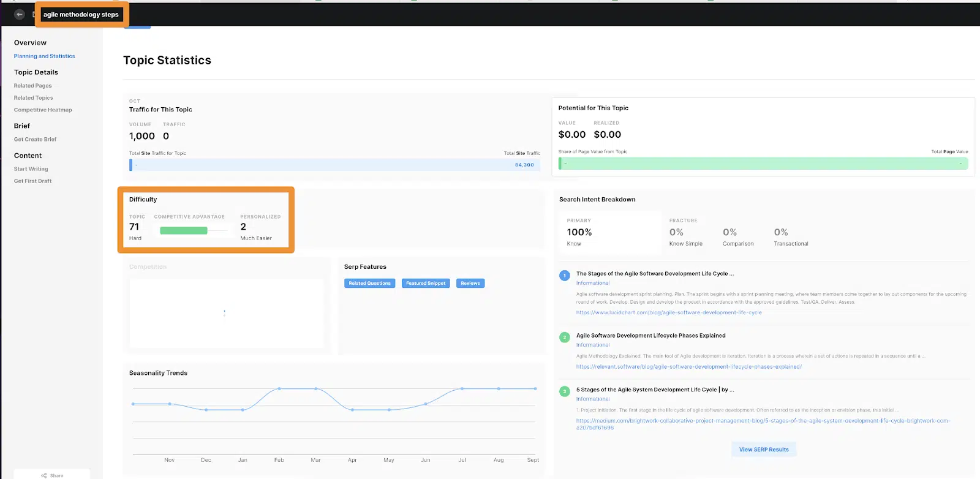Click Get First Draft in sidebar
The image size is (980, 479).
click(x=33, y=181)
